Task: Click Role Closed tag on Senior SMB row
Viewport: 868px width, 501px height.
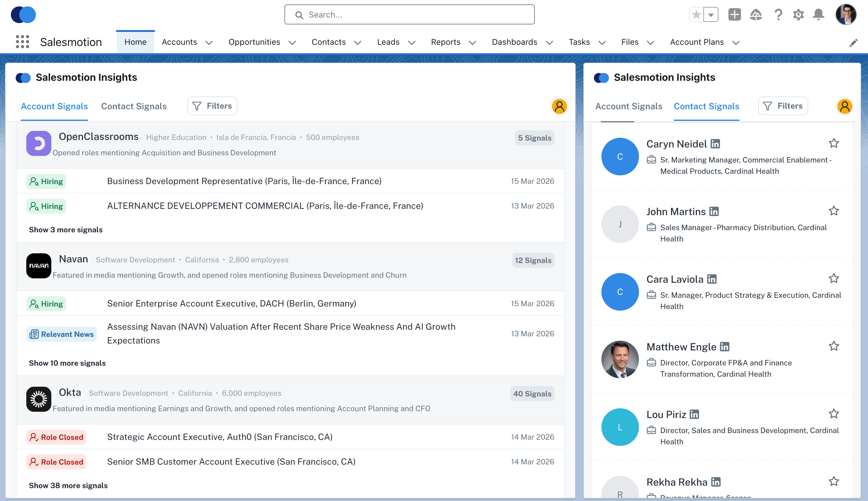Action: (56, 462)
